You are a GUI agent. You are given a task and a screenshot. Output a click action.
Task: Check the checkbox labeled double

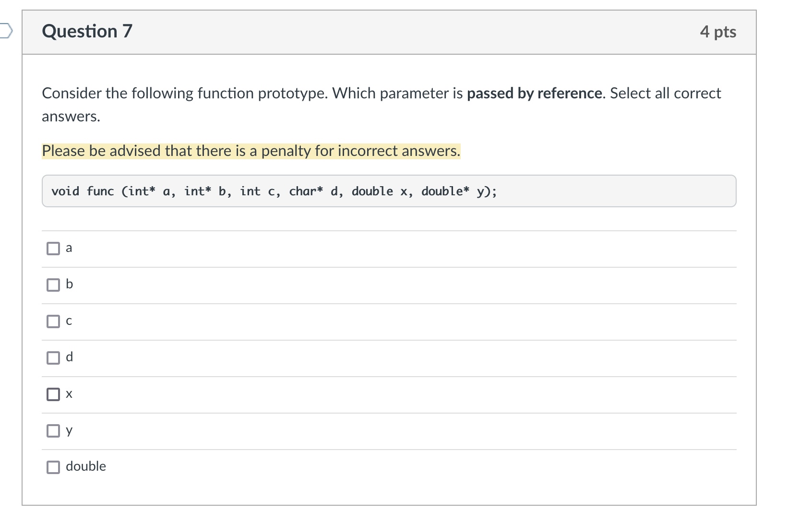point(53,466)
